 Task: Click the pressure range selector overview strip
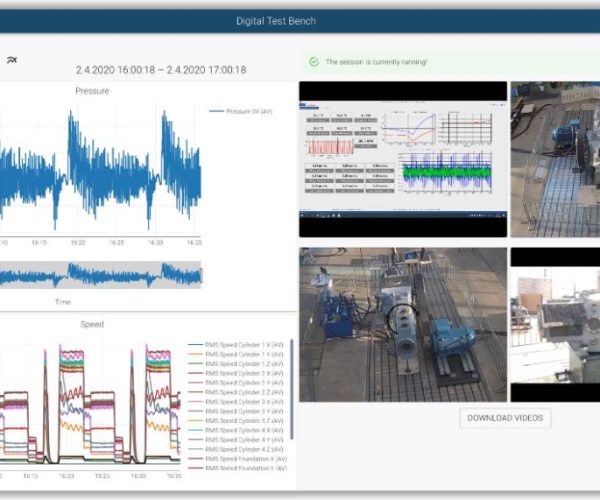tap(101, 275)
